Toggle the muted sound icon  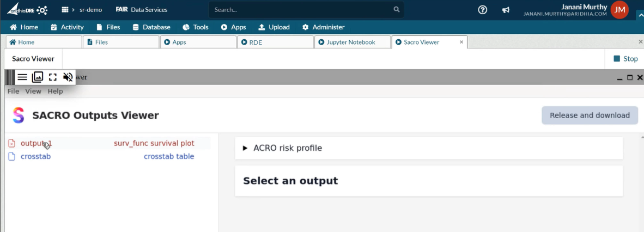68,77
